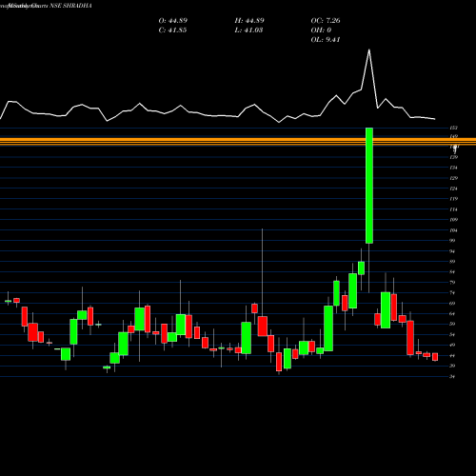Click the peak of the white indicator line

coord(369,50)
